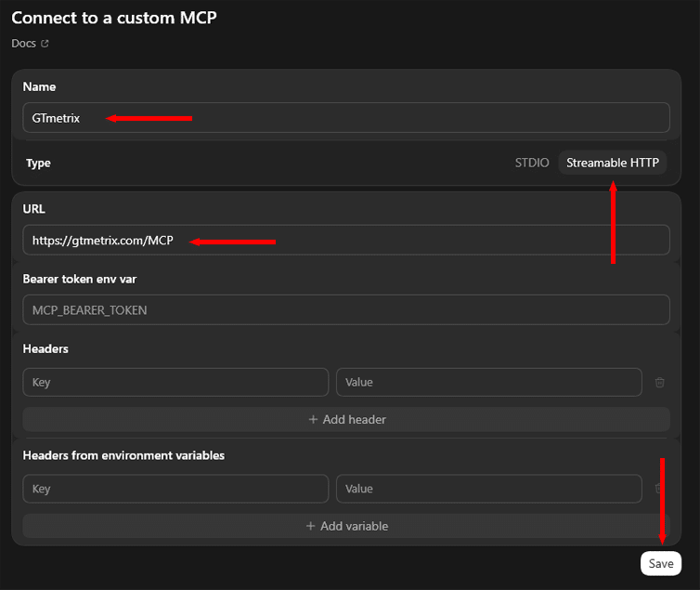Focus the Name field containing GTmetrix
The height and width of the screenshot is (590, 700).
[x=346, y=117]
